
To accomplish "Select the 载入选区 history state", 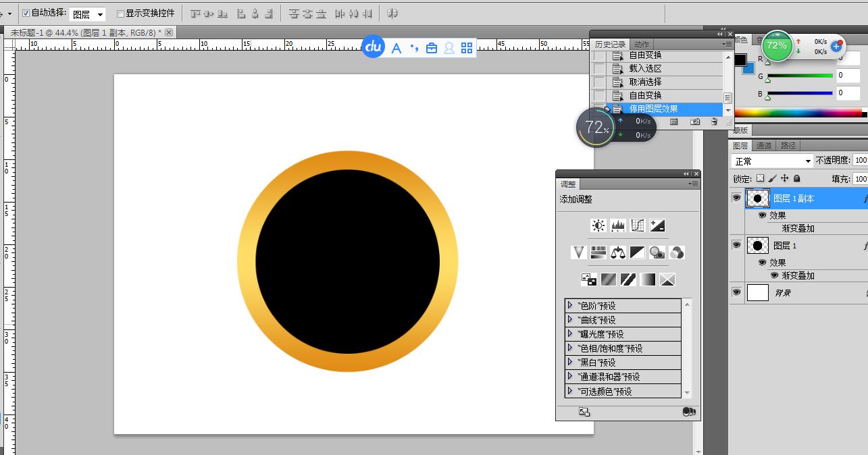I will [645, 68].
